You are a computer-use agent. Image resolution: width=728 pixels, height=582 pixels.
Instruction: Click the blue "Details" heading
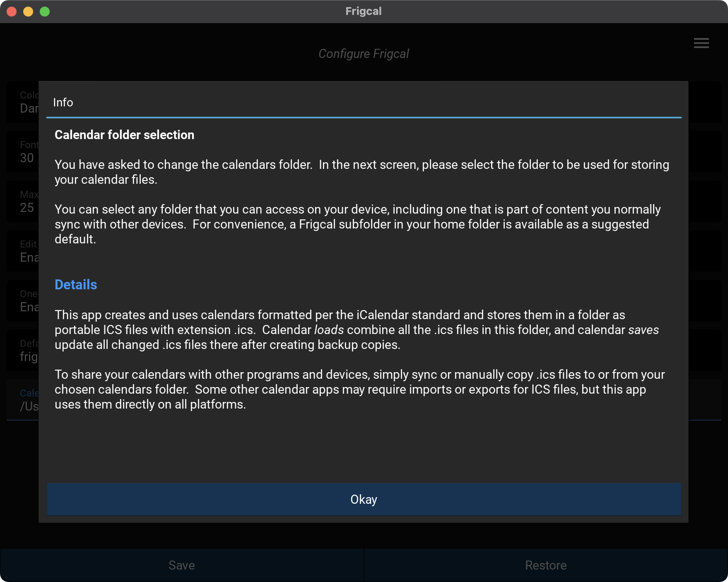pyautogui.click(x=76, y=285)
